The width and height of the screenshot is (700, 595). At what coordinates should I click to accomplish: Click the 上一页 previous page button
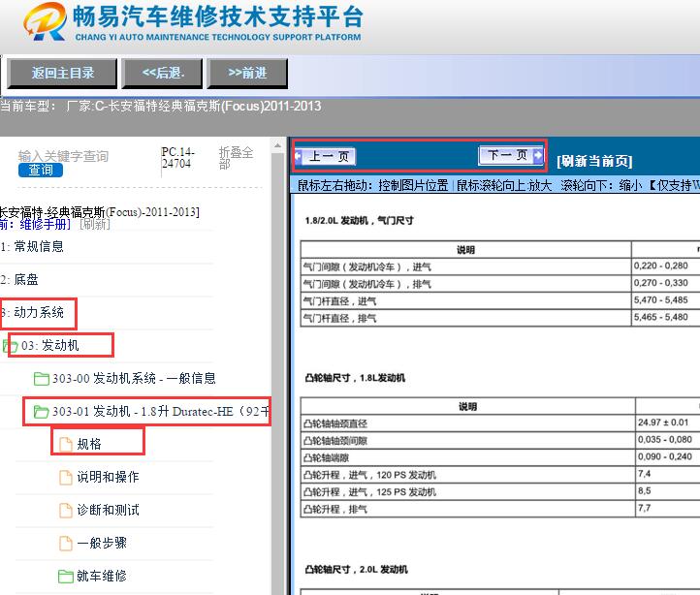[325, 156]
